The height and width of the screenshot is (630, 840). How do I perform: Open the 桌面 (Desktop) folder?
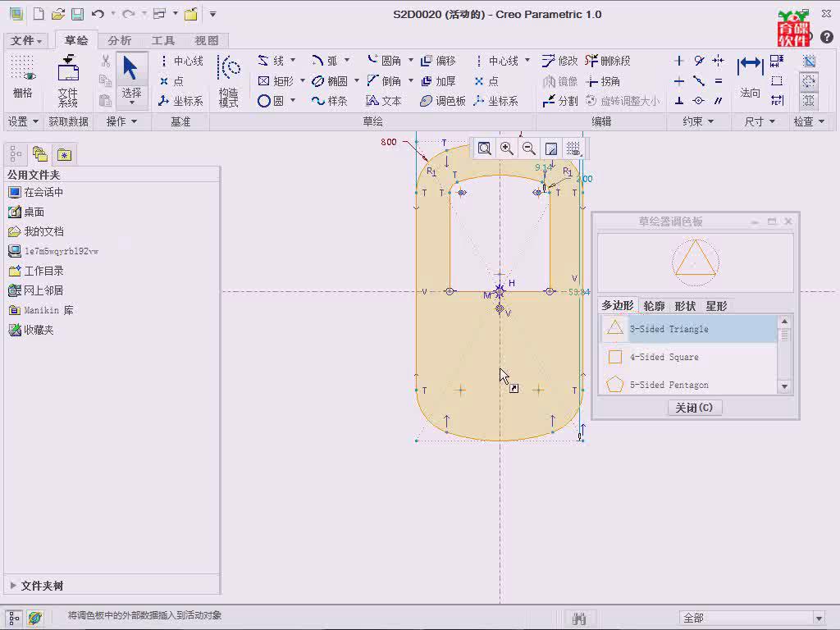(26, 212)
